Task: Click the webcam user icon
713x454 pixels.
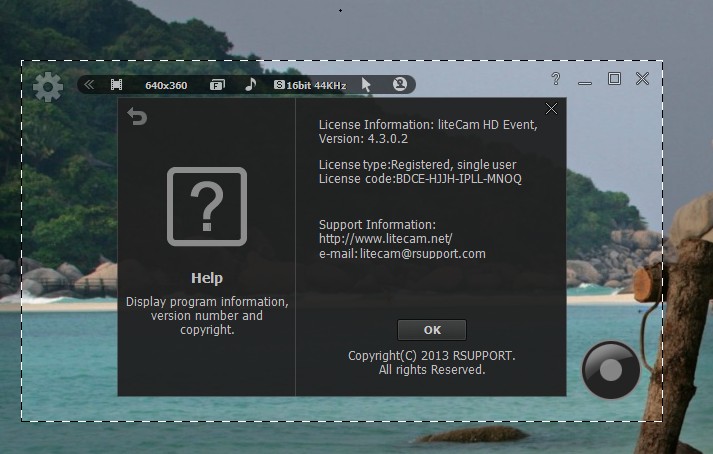Action: pyautogui.click(x=400, y=84)
